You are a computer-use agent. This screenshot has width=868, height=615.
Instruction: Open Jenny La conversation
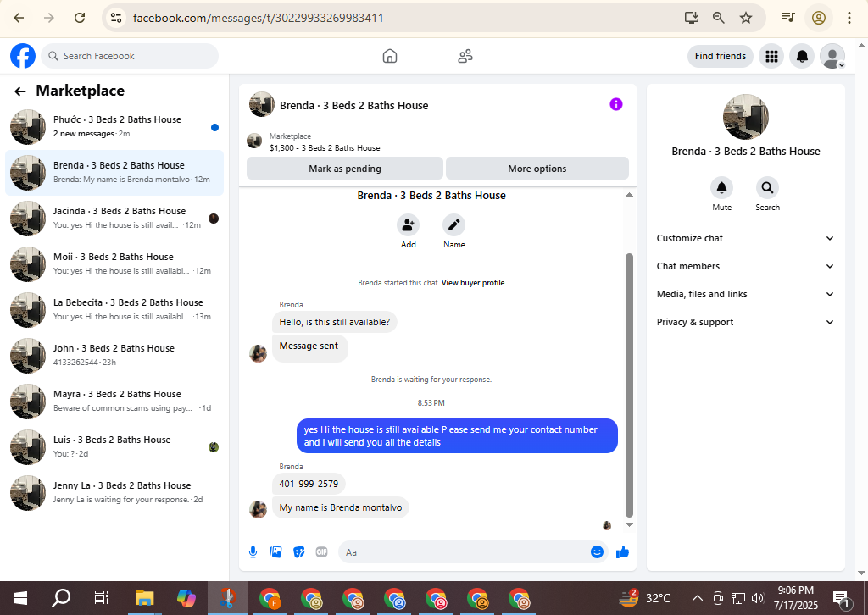coord(114,493)
